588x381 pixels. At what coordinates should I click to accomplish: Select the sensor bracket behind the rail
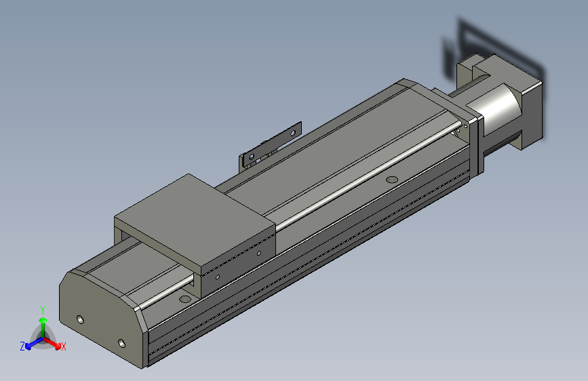coord(270,147)
